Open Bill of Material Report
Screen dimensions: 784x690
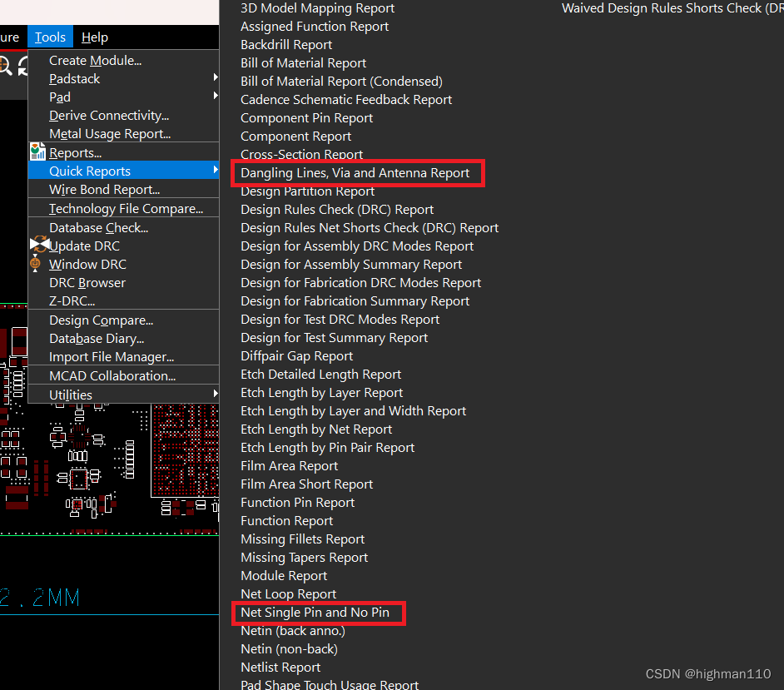click(x=303, y=63)
